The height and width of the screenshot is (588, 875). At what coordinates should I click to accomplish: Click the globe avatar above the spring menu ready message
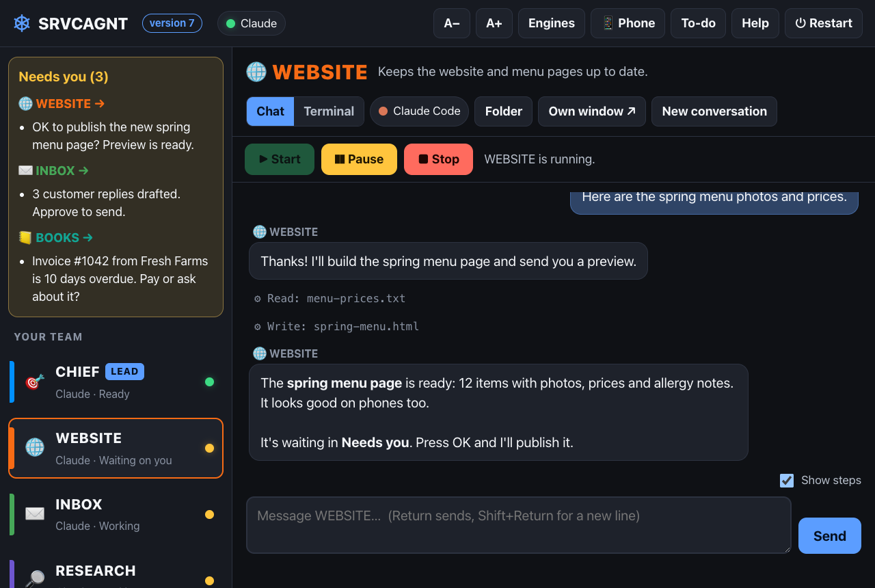tap(260, 353)
